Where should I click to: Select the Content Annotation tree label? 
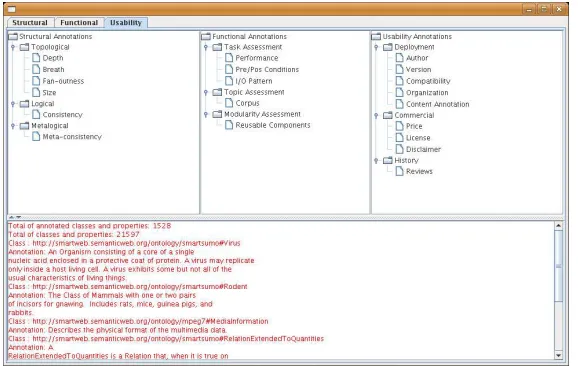[438, 104]
